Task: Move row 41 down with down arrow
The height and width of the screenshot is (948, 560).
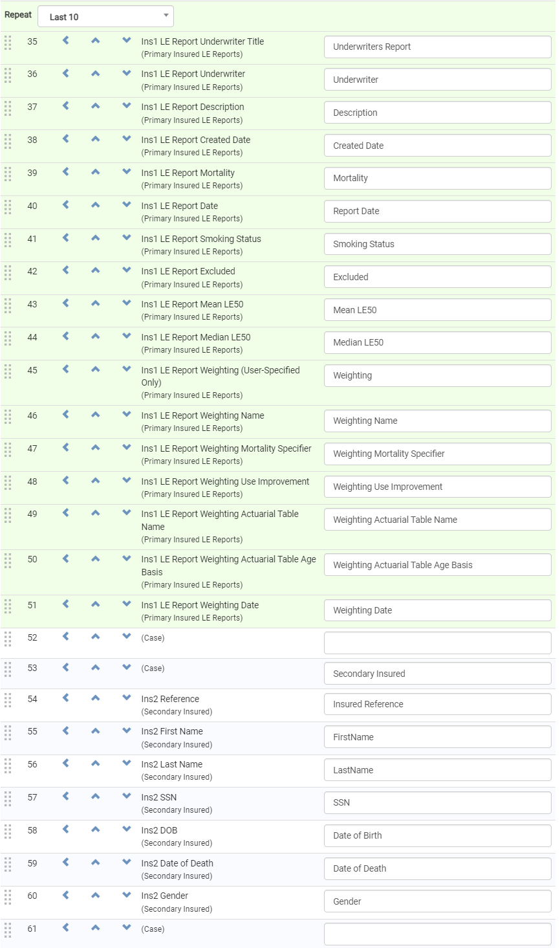Action: click(127, 238)
